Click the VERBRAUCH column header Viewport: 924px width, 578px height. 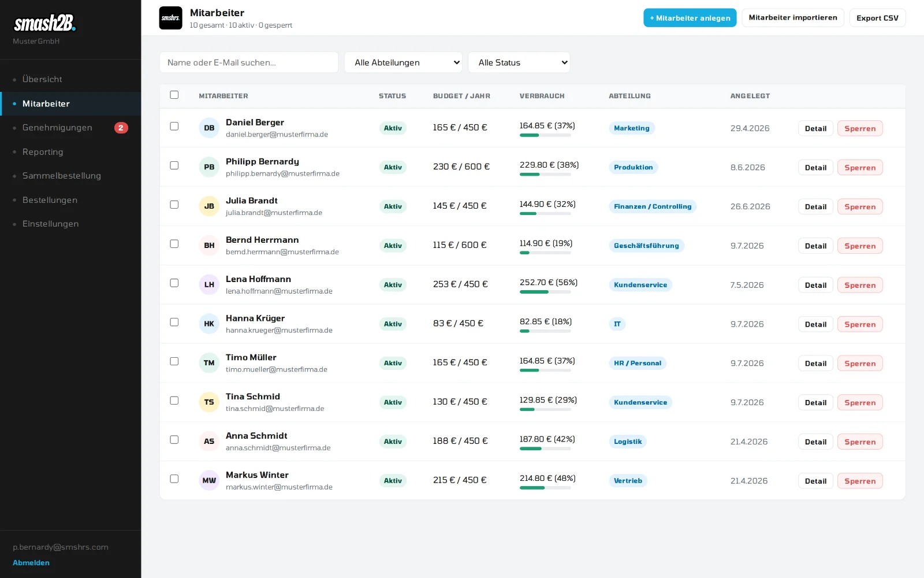[x=542, y=96]
